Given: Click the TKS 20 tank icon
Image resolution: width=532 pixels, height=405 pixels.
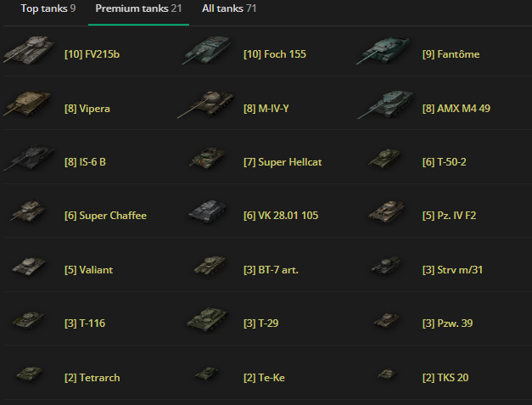Looking at the screenshot, I should (x=387, y=374).
